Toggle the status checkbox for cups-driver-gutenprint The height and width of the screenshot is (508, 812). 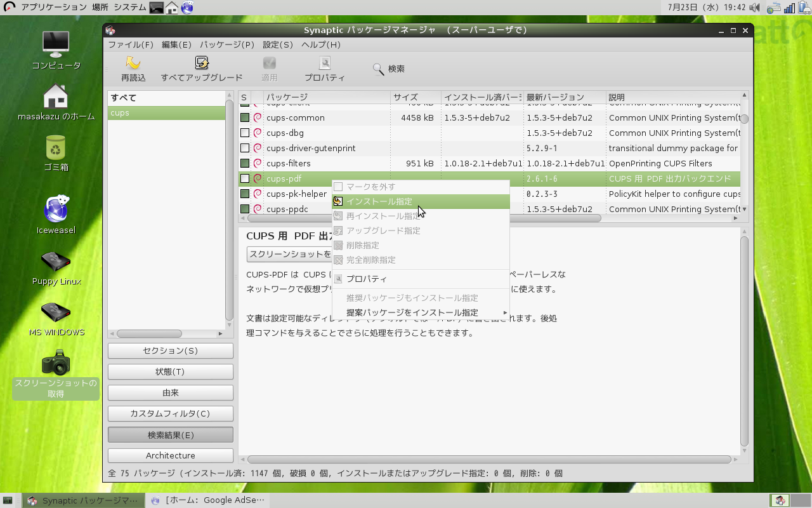tap(245, 148)
